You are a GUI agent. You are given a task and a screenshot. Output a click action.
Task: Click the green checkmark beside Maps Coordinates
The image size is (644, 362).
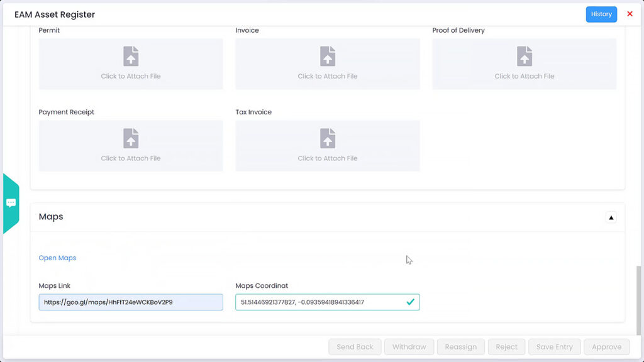411,302
